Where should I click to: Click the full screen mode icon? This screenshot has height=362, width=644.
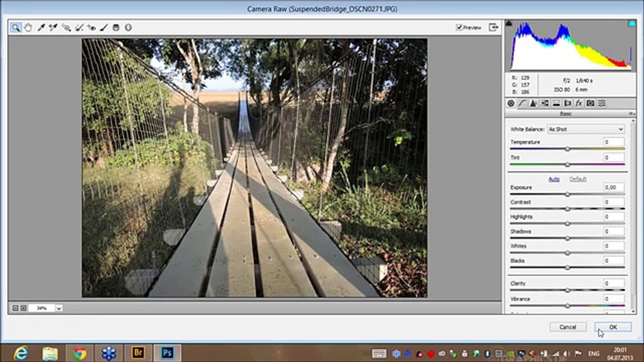point(494,28)
